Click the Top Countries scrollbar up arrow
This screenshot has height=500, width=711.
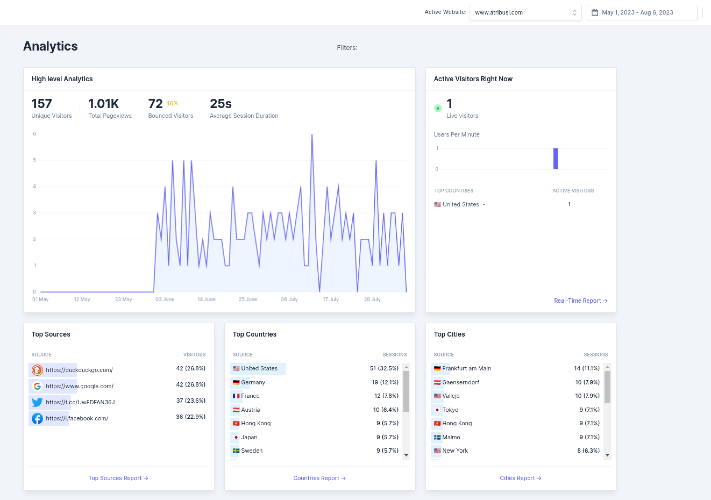[406, 368]
